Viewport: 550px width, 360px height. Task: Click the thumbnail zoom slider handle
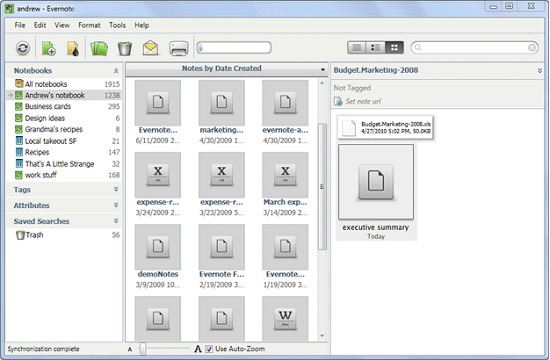click(143, 349)
